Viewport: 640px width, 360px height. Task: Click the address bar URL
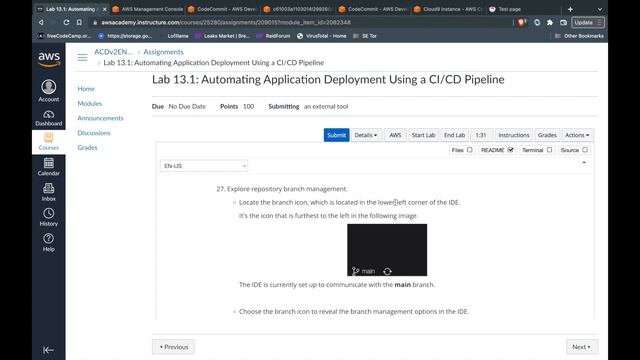(226, 22)
